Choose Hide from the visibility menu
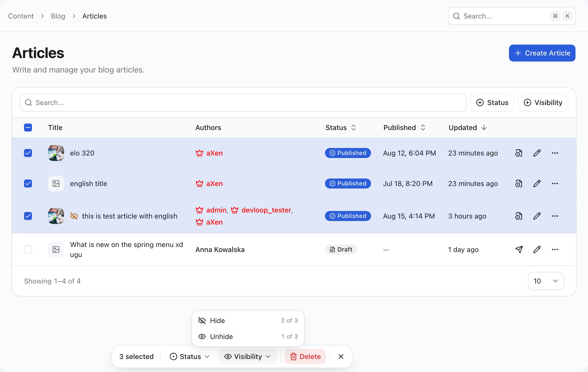Screen dimensions: 588x372 point(248,320)
